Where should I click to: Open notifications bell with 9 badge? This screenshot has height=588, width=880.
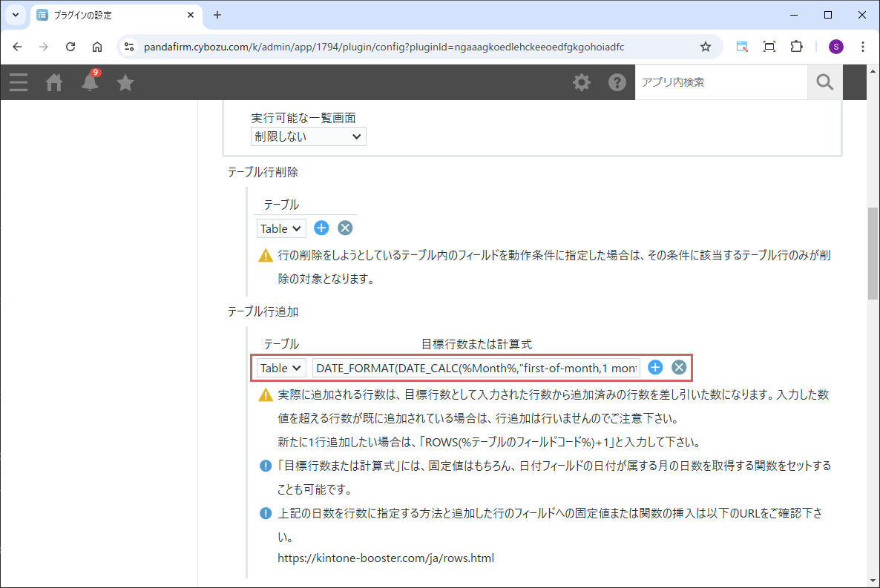pyautogui.click(x=90, y=82)
